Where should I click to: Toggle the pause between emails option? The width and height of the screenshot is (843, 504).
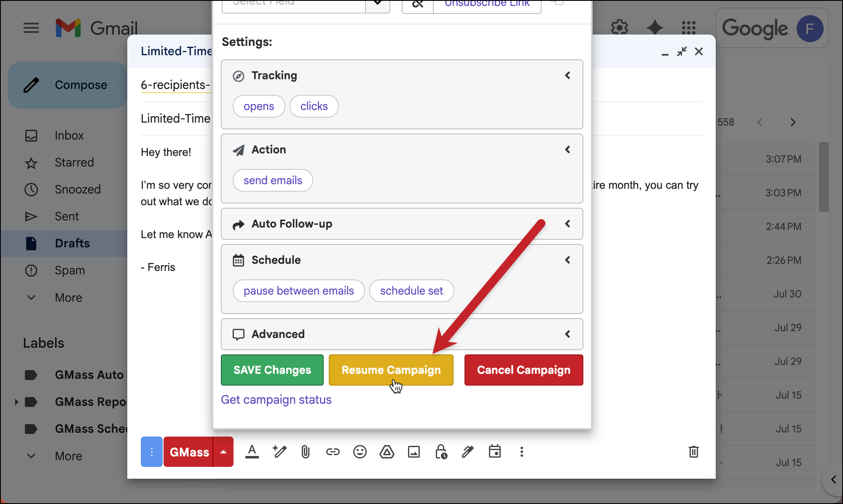298,291
